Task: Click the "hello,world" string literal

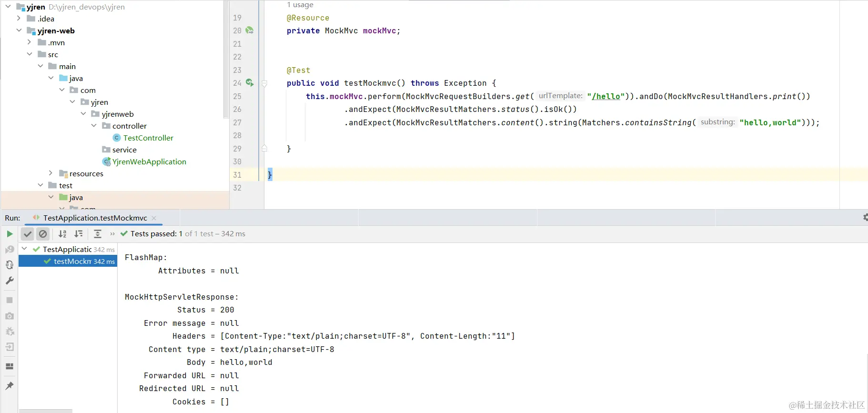Action: (770, 122)
